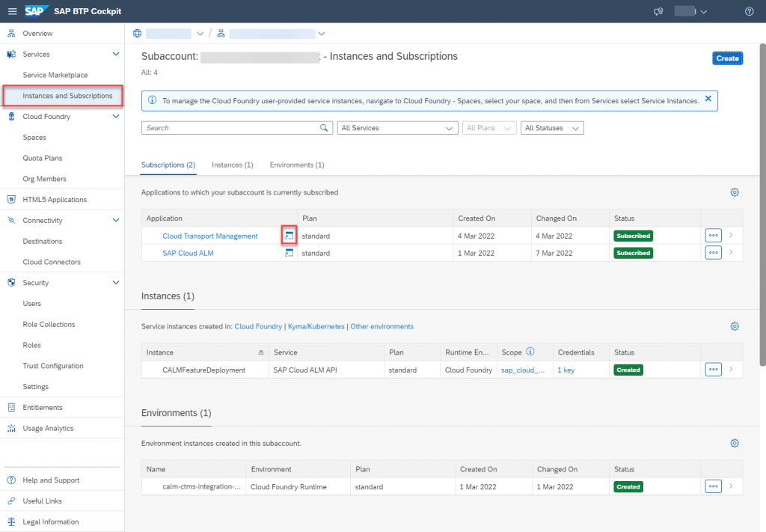The width and height of the screenshot is (766, 532).
Task: Open the All Services dropdown
Action: pyautogui.click(x=398, y=128)
